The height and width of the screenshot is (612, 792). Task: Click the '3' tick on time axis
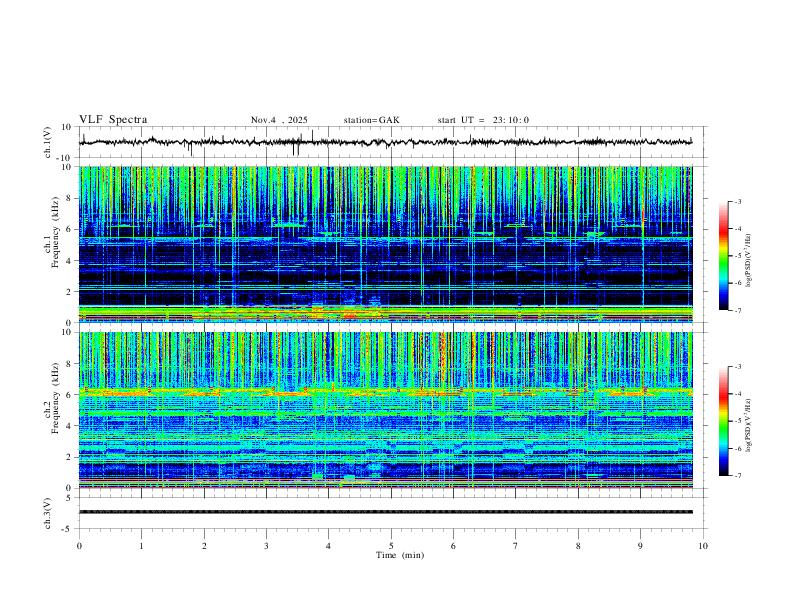pos(266,546)
